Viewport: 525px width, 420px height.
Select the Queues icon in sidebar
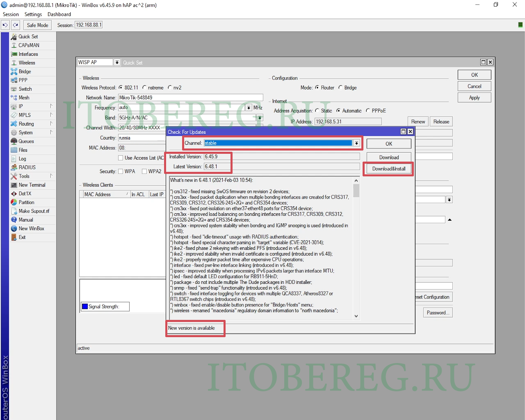14,141
